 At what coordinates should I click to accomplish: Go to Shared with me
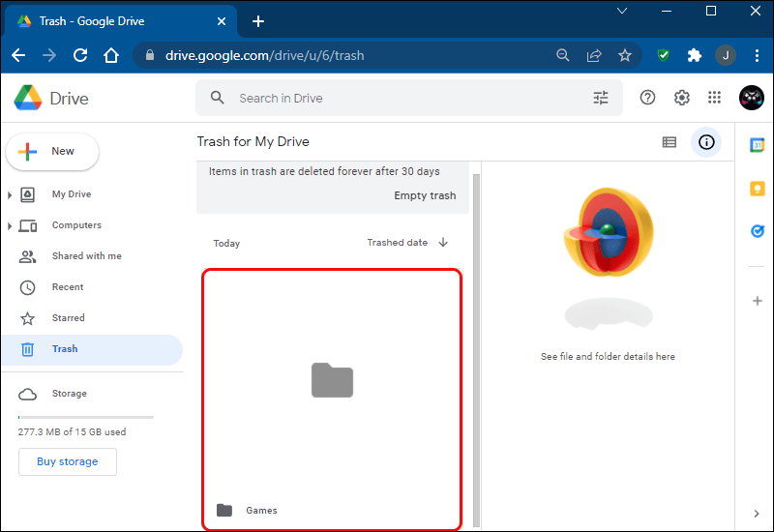click(86, 256)
